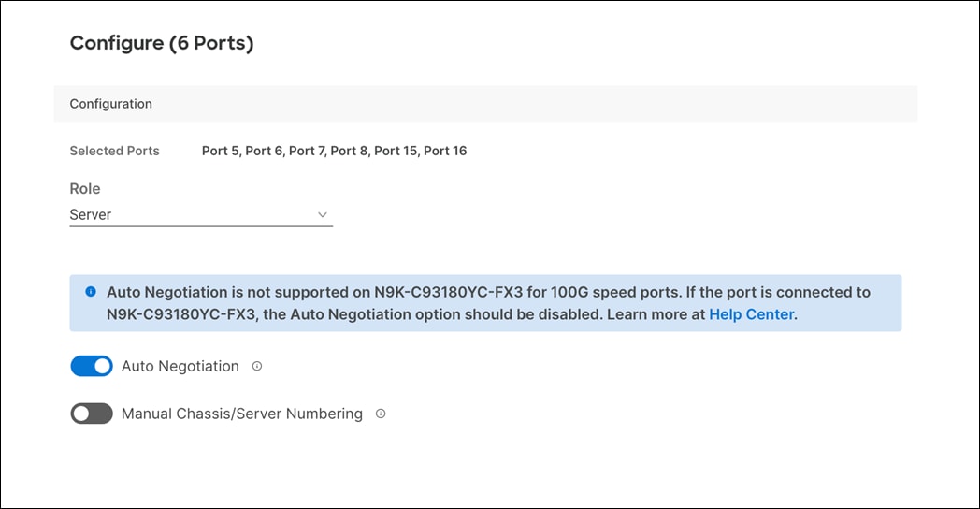Click the blue info icon in the banner
Screen dimensions: 980x509
[x=91, y=292]
